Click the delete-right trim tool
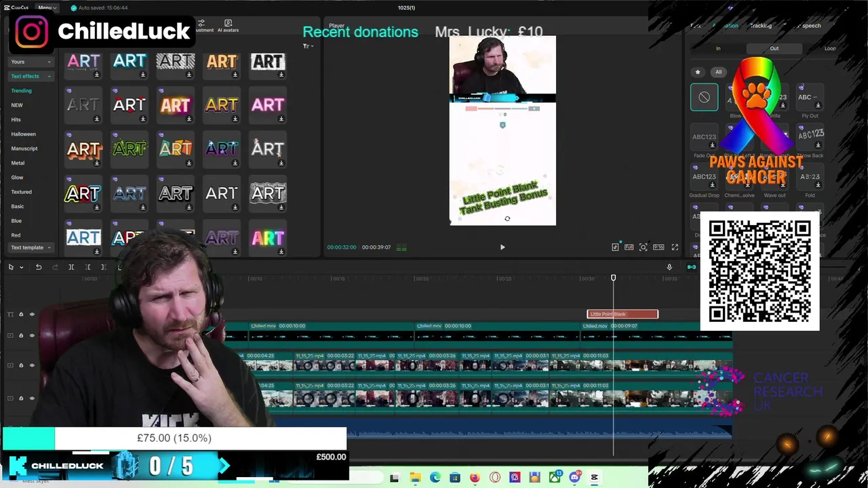 (x=104, y=267)
